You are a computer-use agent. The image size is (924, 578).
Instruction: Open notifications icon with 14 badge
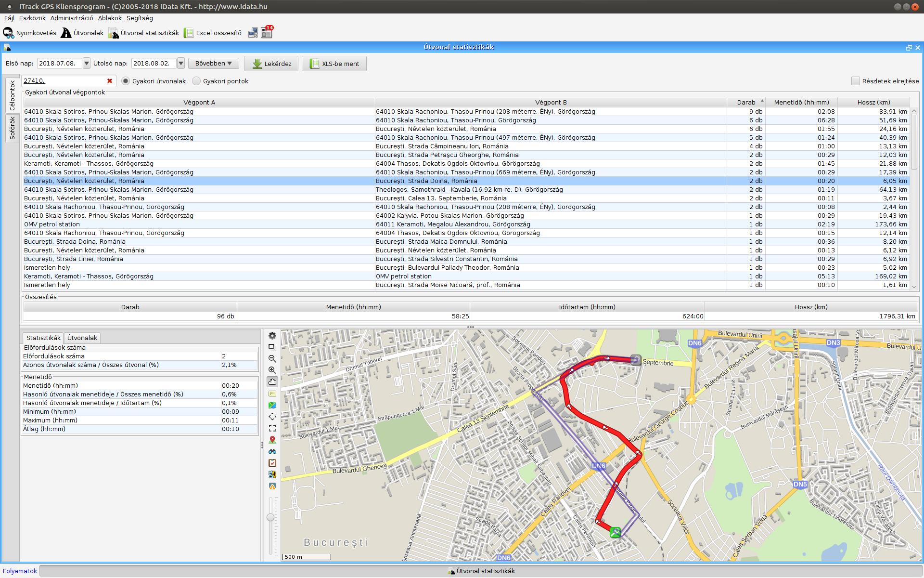tap(267, 32)
